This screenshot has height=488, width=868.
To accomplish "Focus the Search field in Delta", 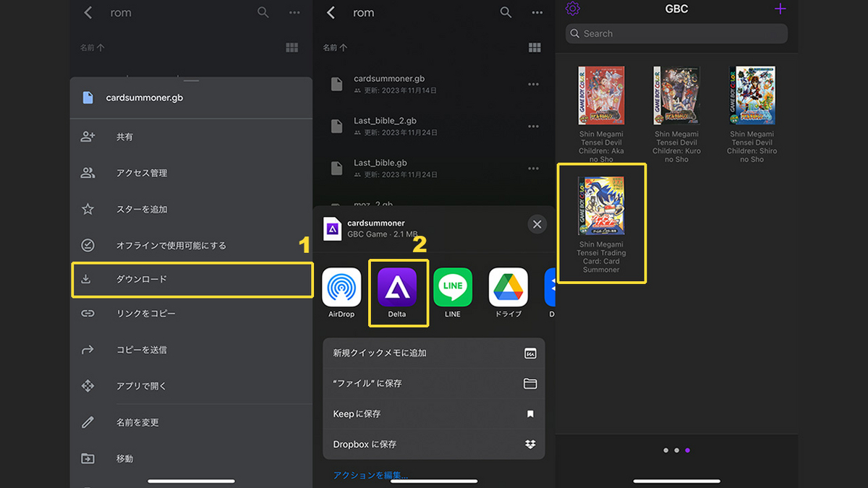I will pos(676,33).
